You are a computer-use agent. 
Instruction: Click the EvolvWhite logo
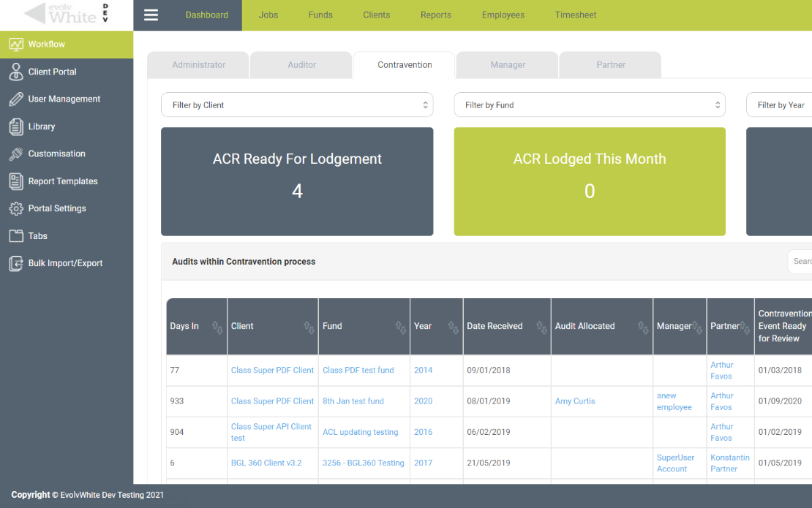click(x=67, y=14)
